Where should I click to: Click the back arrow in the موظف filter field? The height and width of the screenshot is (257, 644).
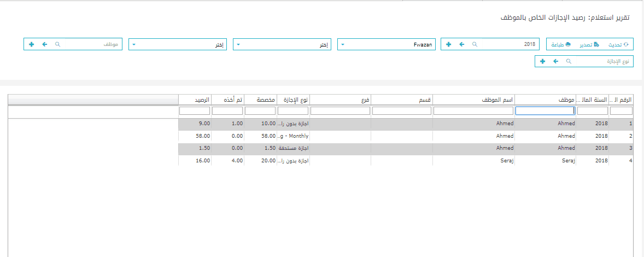[x=44, y=44]
